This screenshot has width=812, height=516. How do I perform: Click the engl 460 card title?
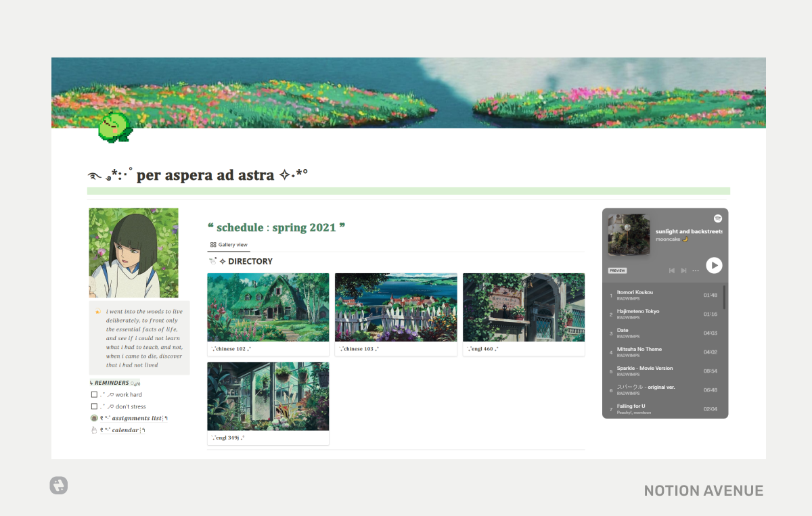[x=482, y=349]
